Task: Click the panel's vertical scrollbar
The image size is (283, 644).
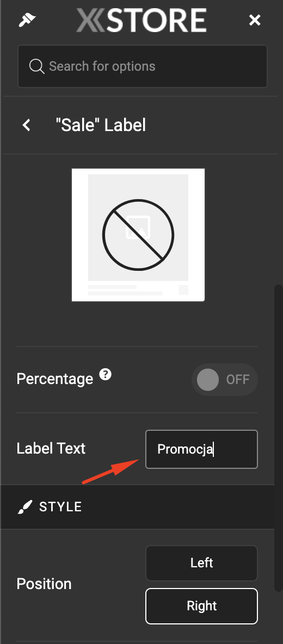Action: [279, 437]
